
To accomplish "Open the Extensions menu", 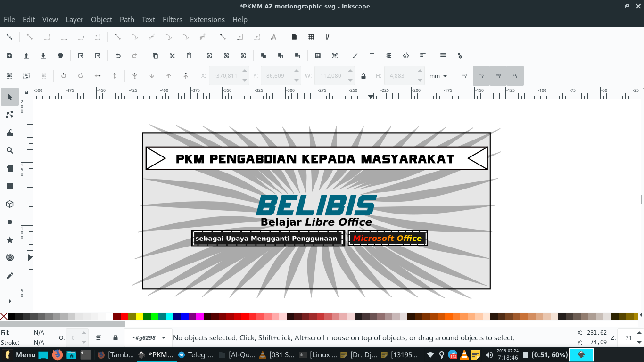I will pyautogui.click(x=207, y=19).
